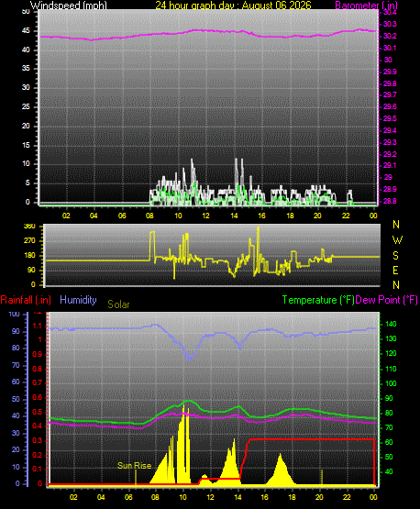Click the sunset marker line near hour 20
Viewport: 420px width, 509px height.
pyautogui.click(x=322, y=477)
